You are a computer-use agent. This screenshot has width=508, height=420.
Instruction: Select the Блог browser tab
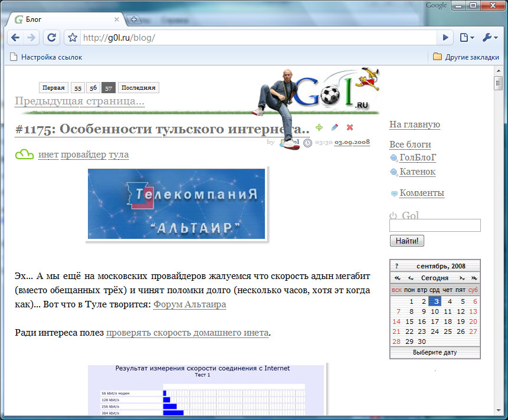coord(65,19)
